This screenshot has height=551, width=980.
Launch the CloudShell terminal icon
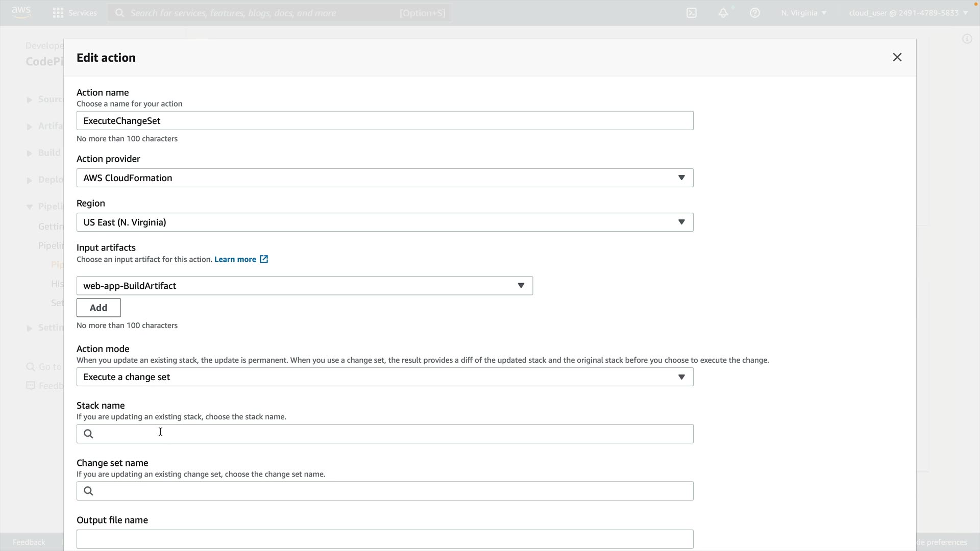click(692, 13)
